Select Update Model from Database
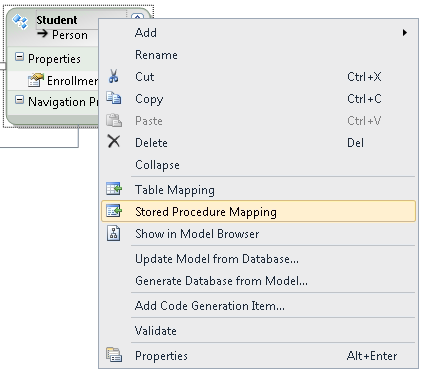The height and width of the screenshot is (376, 428). [x=258, y=259]
